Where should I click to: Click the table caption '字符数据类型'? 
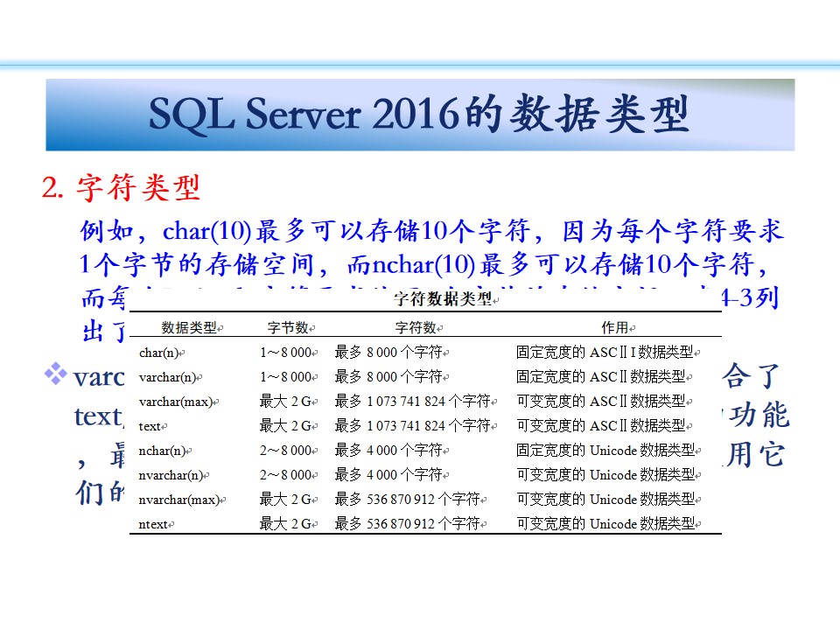click(x=443, y=299)
